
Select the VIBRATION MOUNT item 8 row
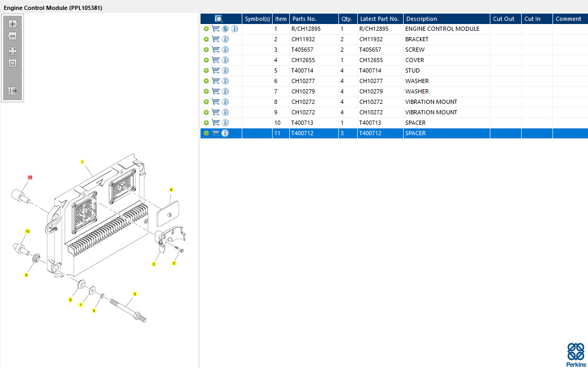pos(431,102)
